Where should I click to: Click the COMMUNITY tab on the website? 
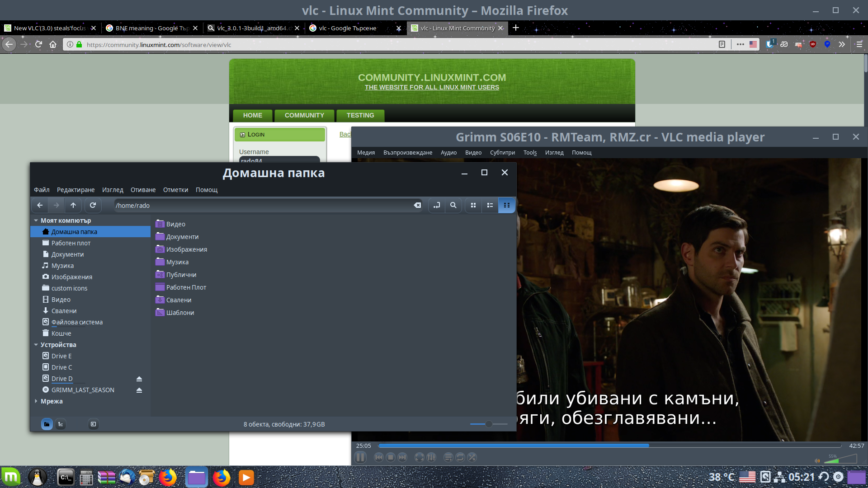point(304,116)
